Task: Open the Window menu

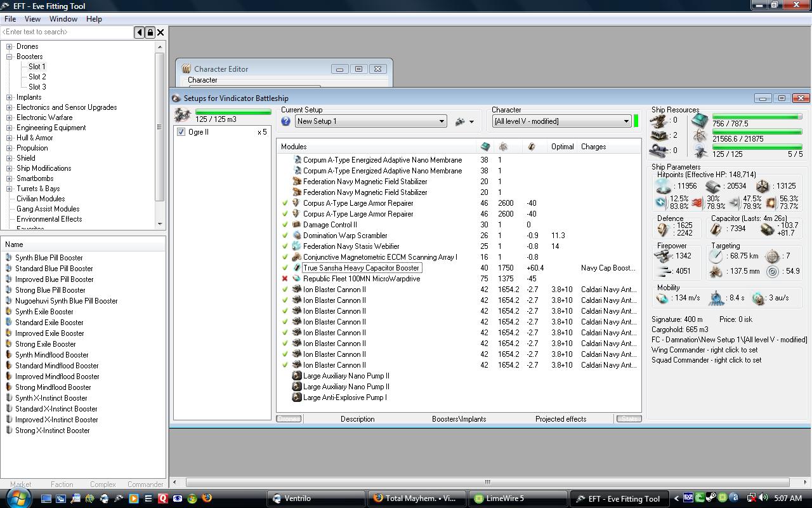Action: (63, 19)
